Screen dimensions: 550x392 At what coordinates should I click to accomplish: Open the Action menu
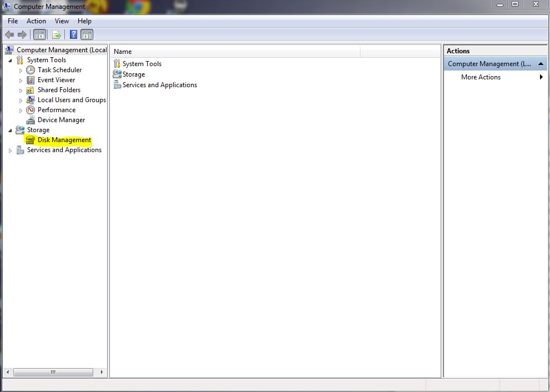tap(37, 21)
